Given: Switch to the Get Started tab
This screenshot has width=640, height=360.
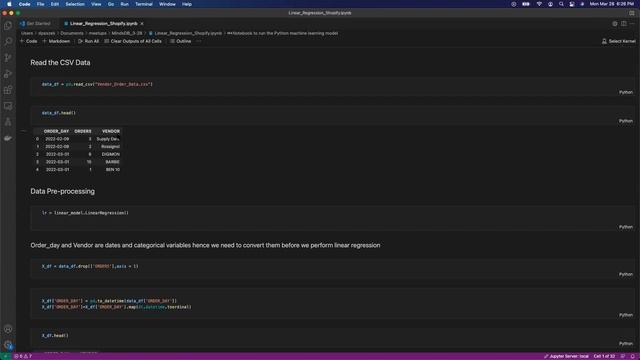Looking at the screenshot, I should pyautogui.click(x=37, y=24).
